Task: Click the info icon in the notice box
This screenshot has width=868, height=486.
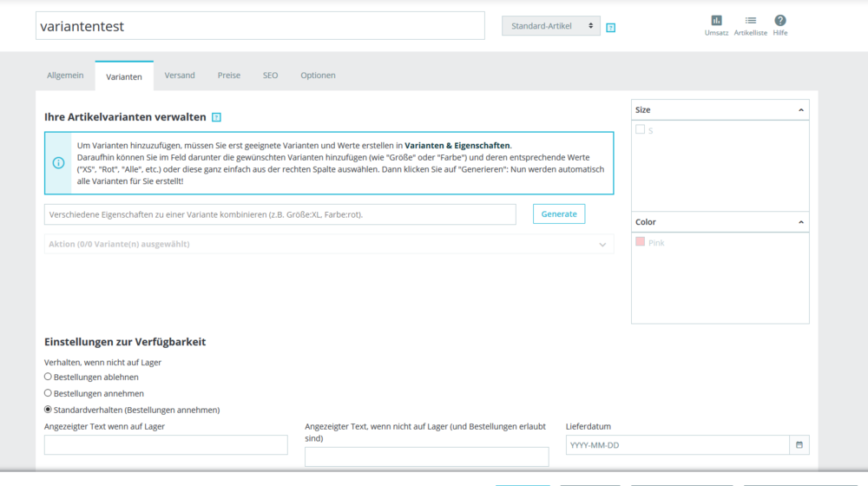Action: (58, 163)
